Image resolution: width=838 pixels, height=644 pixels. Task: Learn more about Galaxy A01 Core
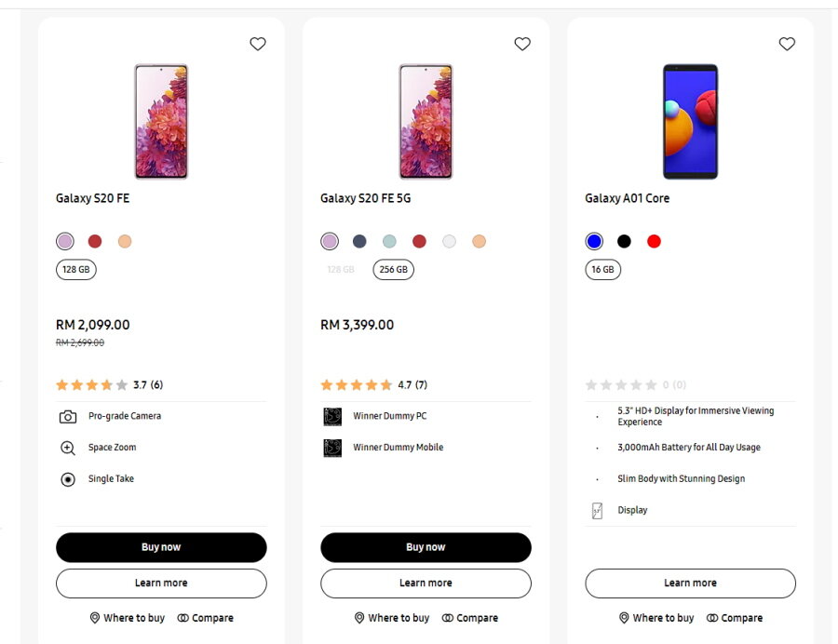pos(690,584)
